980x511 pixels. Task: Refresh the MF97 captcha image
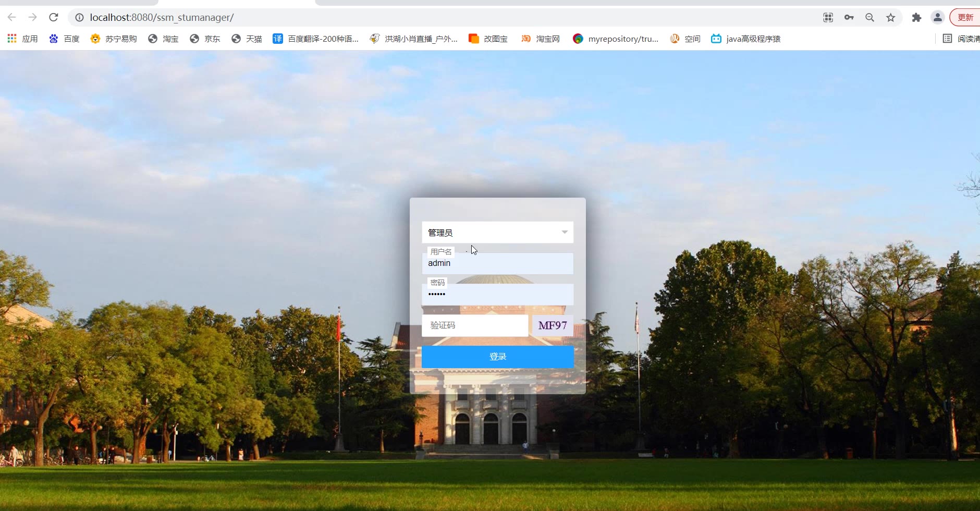[x=553, y=325]
